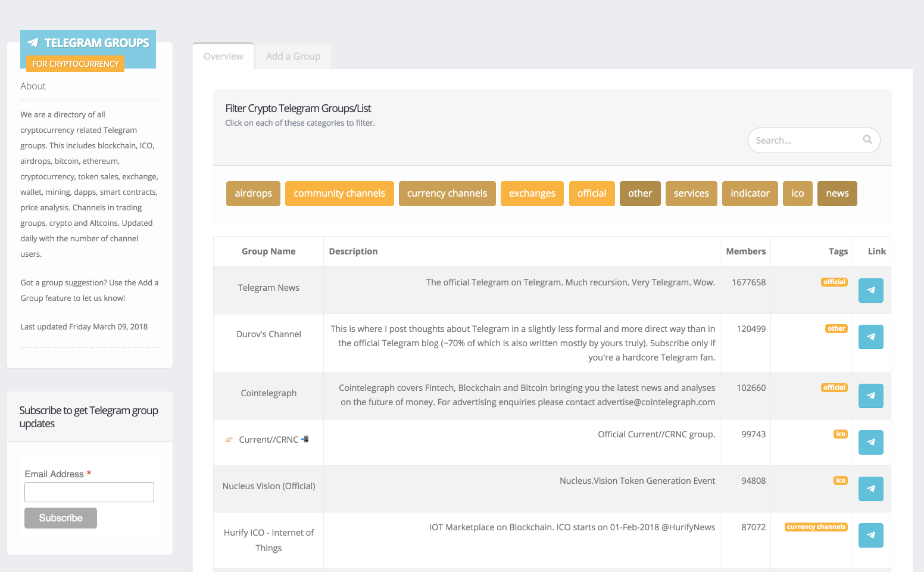Click the official tag in Cointelegraph row

click(x=834, y=387)
